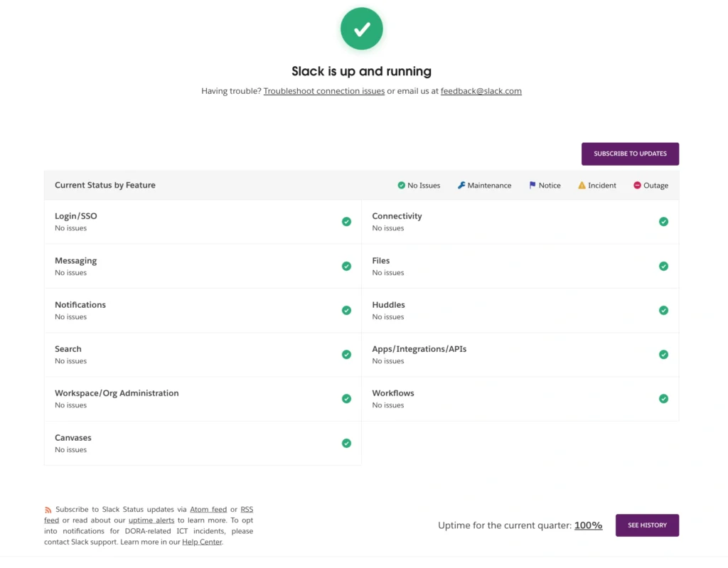
Task: Click the SUBSCRIBE TO UPDATES button
Action: (x=630, y=154)
